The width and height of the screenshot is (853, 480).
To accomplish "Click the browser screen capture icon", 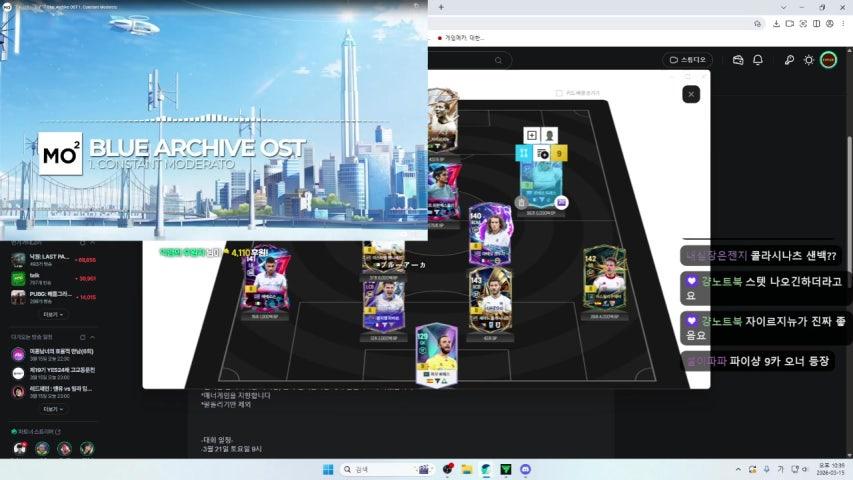I will 803,23.
